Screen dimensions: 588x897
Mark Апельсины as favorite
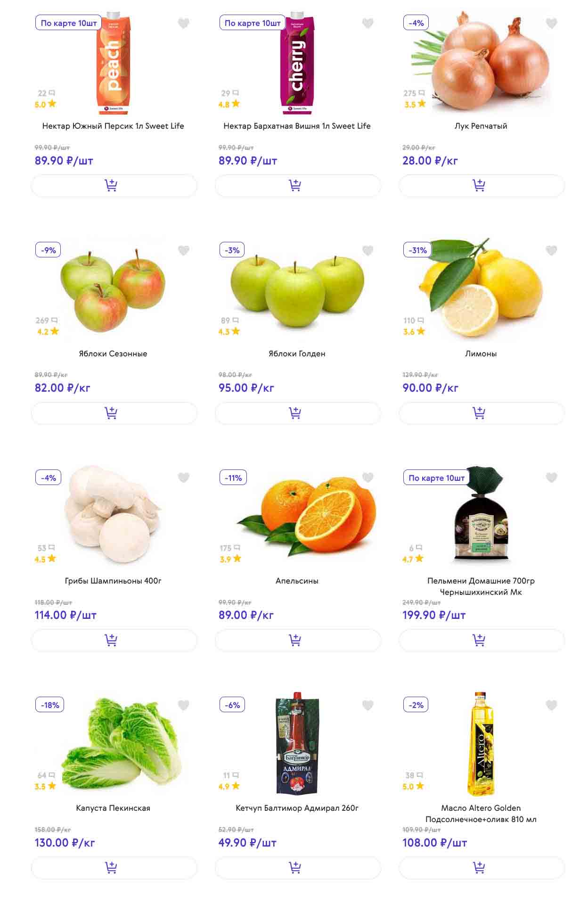367,478
